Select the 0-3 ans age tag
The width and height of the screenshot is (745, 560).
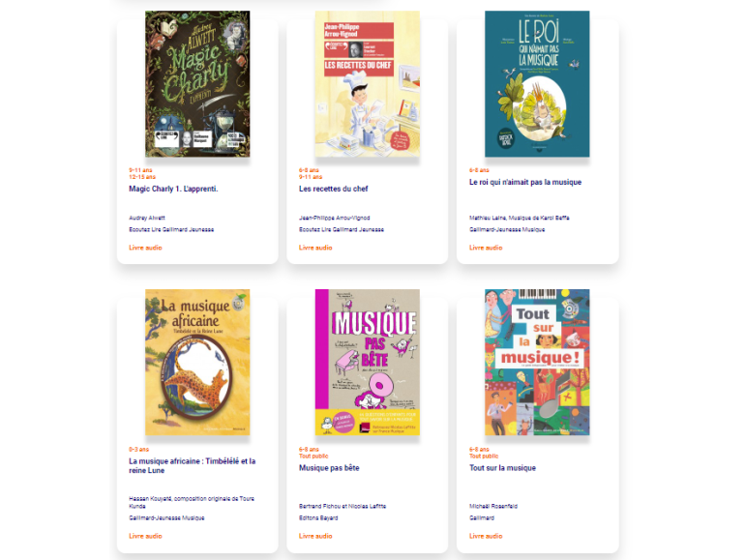point(138,450)
